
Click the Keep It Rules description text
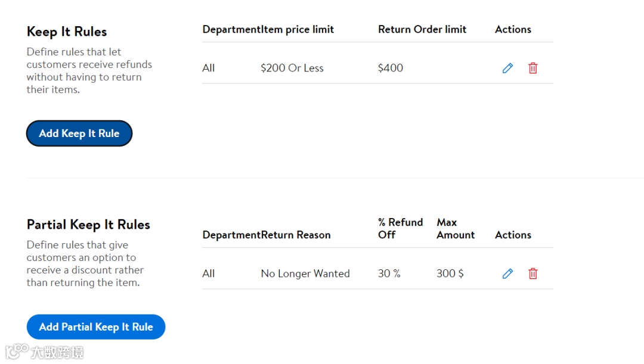(89, 70)
